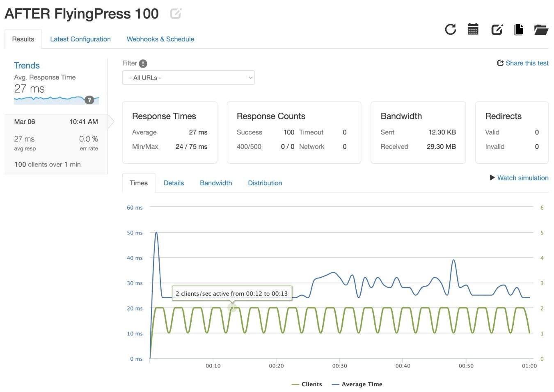The image size is (554, 392).
Task: Click the highlighted clients data point on chart
Action: pos(232,308)
